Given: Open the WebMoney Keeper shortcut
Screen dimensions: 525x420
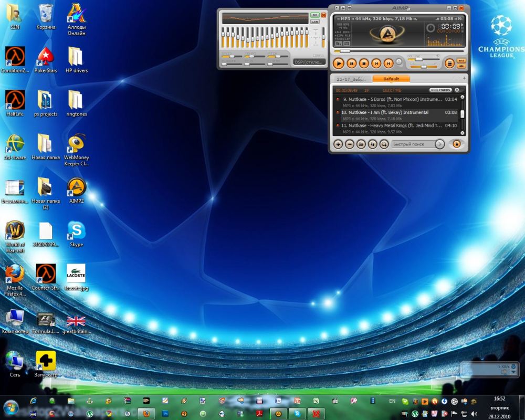Looking at the screenshot, I should tap(76, 150).
